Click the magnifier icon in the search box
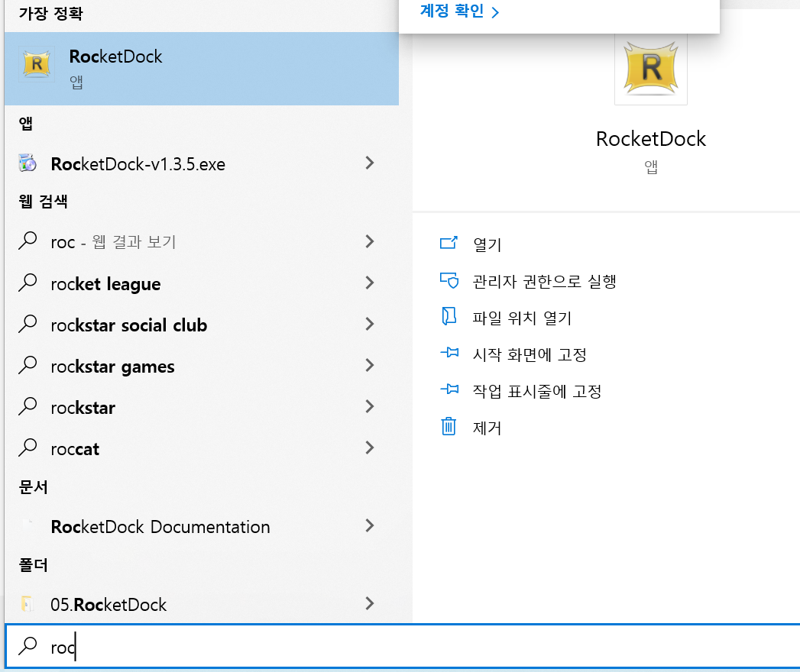This screenshot has width=800, height=672. pos(28,646)
